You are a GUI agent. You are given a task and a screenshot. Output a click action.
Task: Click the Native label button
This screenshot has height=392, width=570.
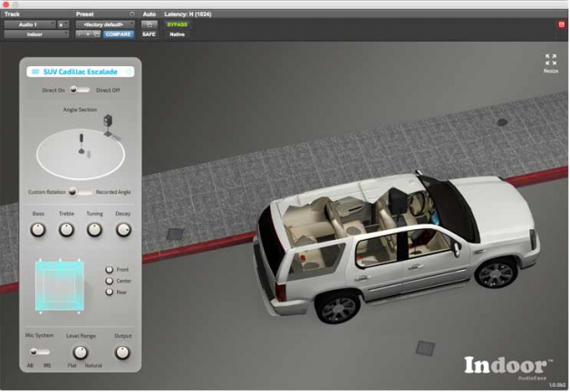[x=177, y=34]
